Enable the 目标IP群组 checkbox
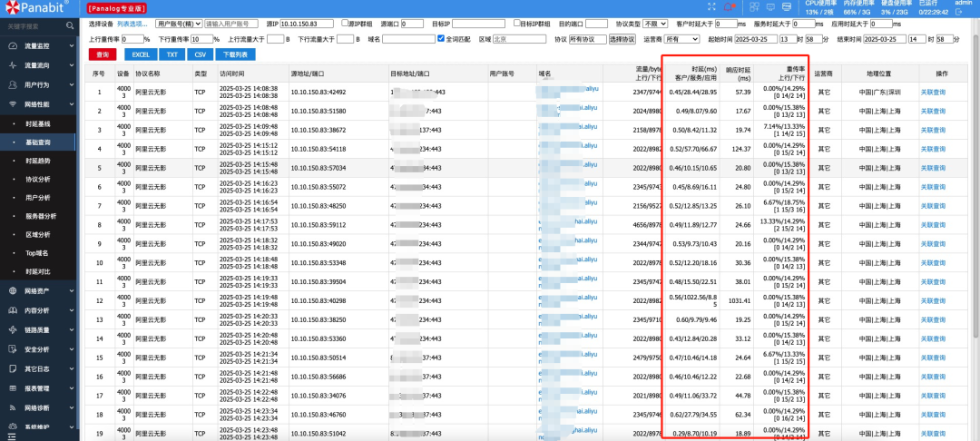Screen dimensions: 980x441 pos(516,23)
